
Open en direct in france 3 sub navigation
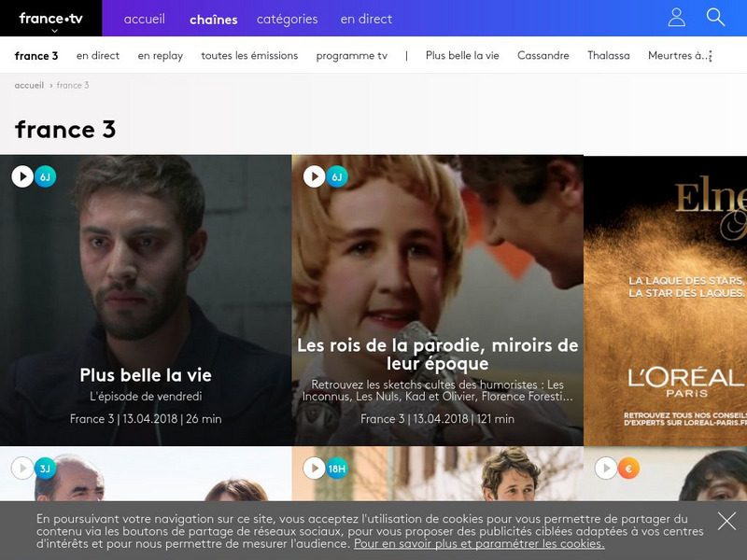pyautogui.click(x=98, y=56)
